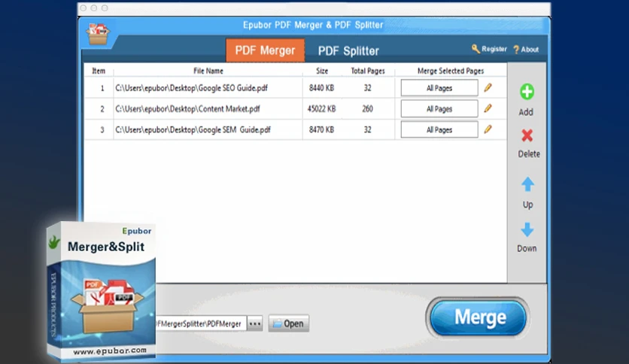Select row C:\Users\epubor\Desktop\Google SEM Guide.pdf
Image resolution: width=629 pixels, height=364 pixels.
[x=295, y=129]
